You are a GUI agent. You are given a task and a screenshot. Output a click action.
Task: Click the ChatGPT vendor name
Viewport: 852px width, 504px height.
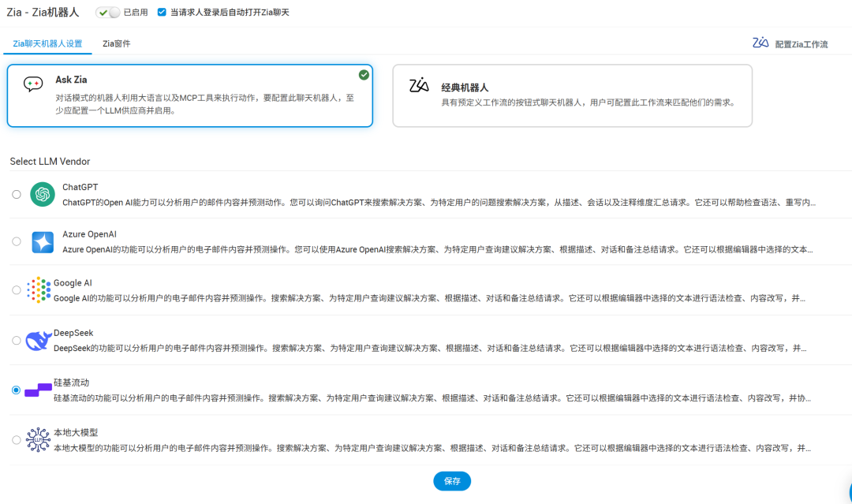(80, 187)
